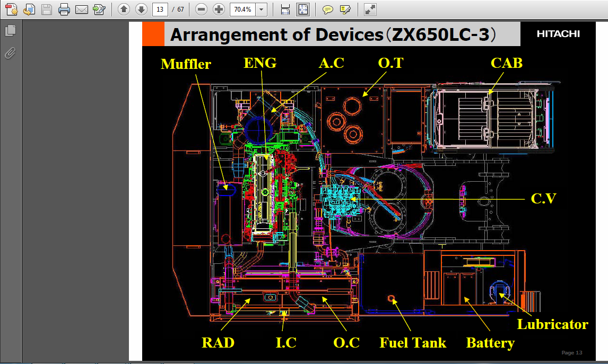Open a file with the Open icon
Screen dimensions: 608x364
[29, 9]
